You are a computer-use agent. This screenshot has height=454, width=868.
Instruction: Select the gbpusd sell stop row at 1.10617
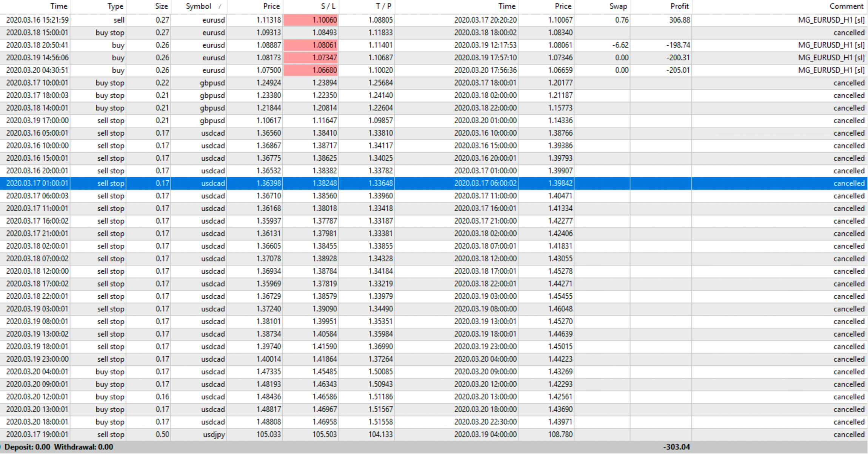pyautogui.click(x=268, y=121)
